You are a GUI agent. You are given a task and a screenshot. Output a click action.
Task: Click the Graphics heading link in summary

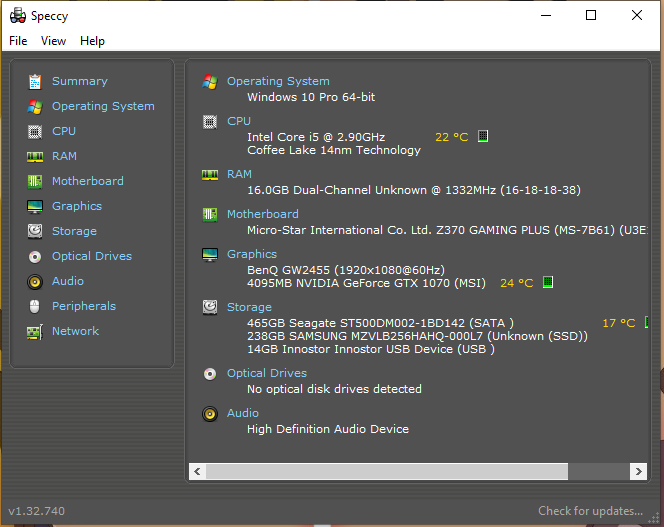click(x=252, y=254)
